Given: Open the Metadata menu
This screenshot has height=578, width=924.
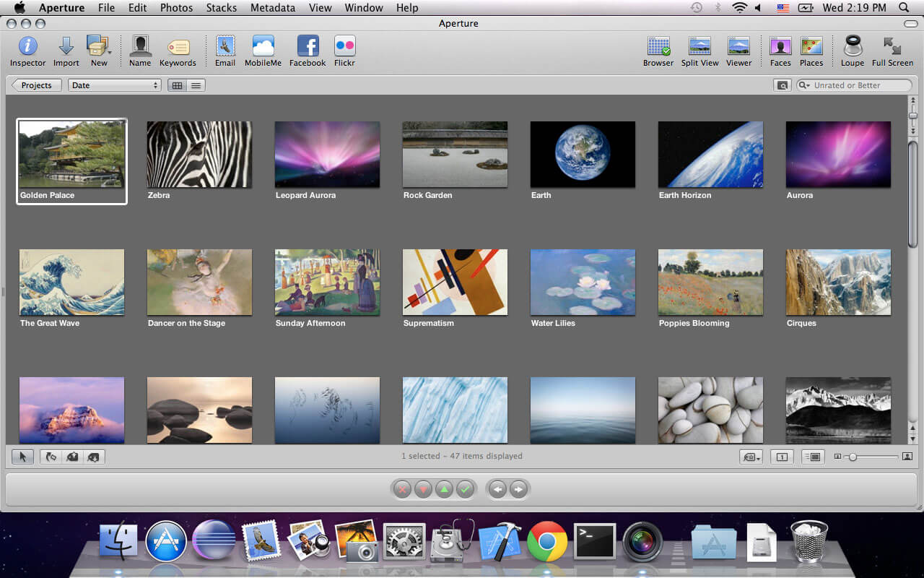Looking at the screenshot, I should click(273, 8).
